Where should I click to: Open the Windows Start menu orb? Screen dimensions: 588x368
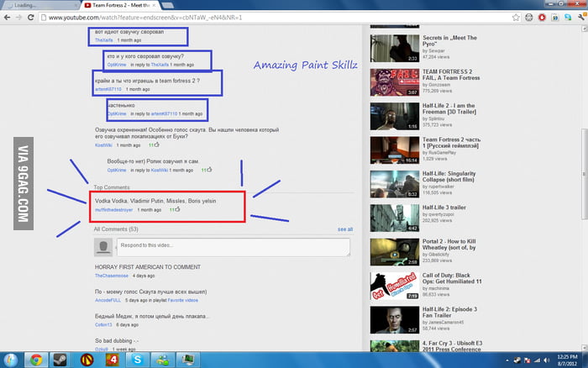click(x=10, y=360)
